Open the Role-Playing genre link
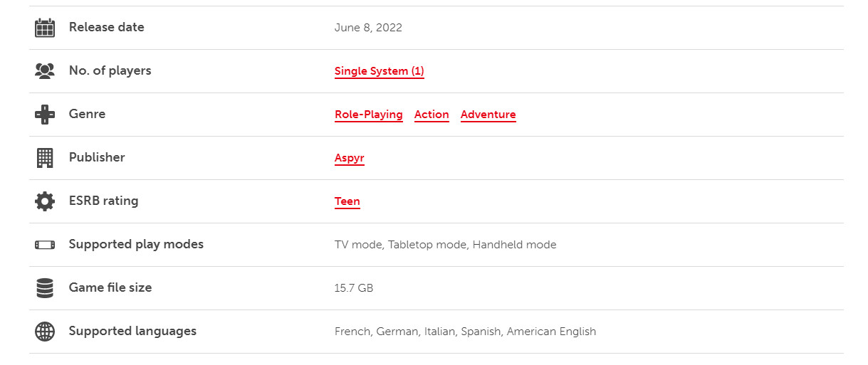Image resolution: width=868 pixels, height=365 pixels. pyautogui.click(x=368, y=115)
